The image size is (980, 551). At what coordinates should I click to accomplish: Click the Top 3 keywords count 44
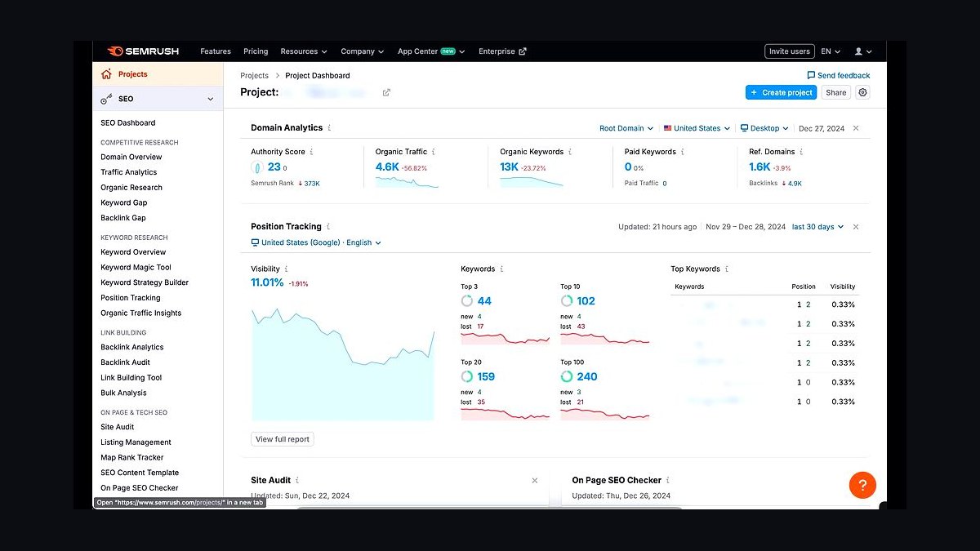coord(484,300)
